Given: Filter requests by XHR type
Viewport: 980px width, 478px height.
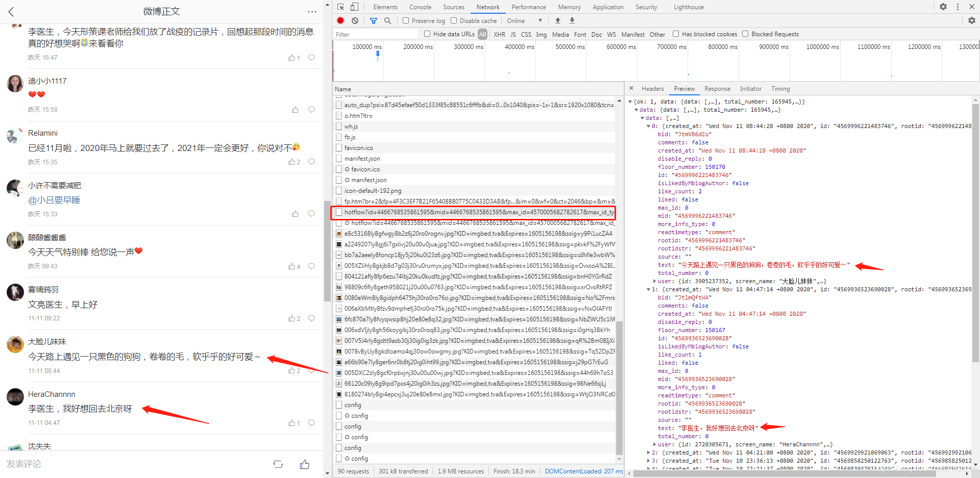Looking at the screenshot, I should (x=499, y=34).
